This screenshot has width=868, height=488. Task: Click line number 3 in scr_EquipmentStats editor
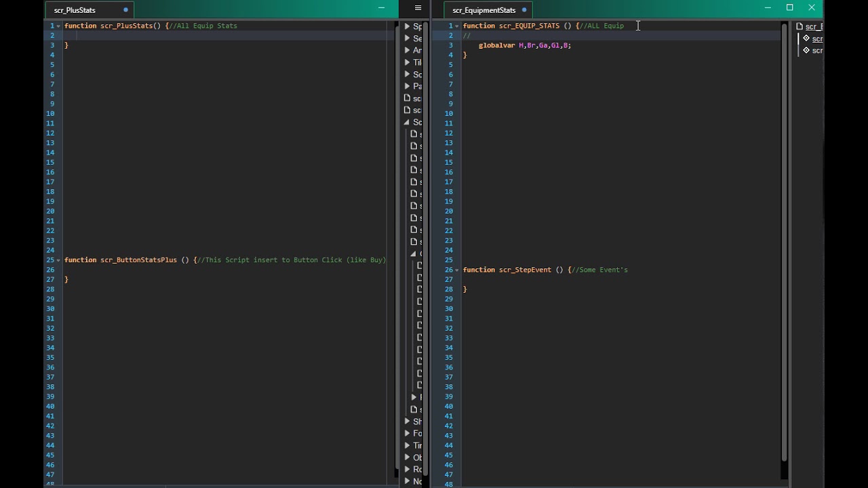click(451, 45)
